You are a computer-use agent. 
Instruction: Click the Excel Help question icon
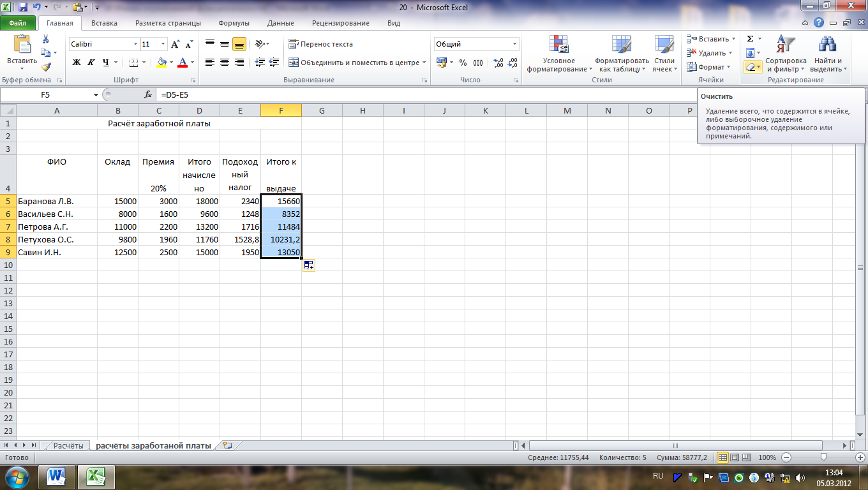click(819, 22)
